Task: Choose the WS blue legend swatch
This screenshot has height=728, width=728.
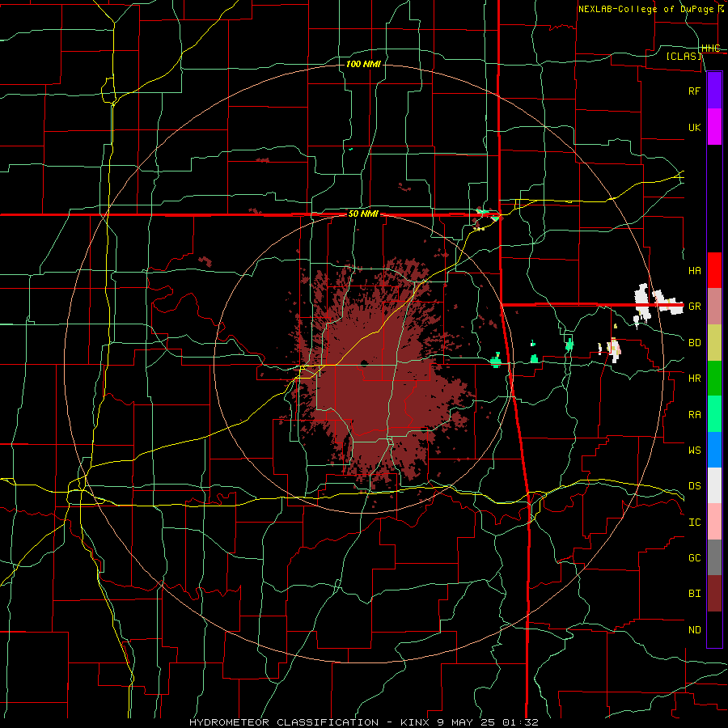Action: (714, 450)
